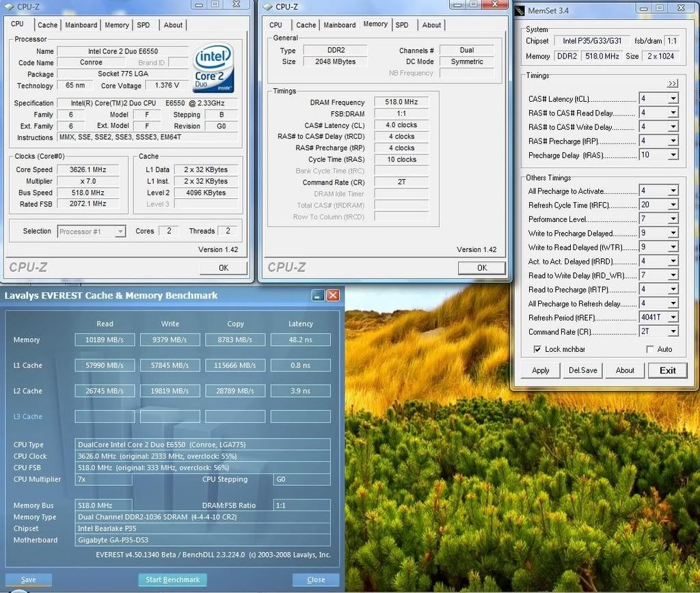The width and height of the screenshot is (700, 593).
Task: Open SPD tab in the Memory CPU-Z window
Action: coord(402,25)
